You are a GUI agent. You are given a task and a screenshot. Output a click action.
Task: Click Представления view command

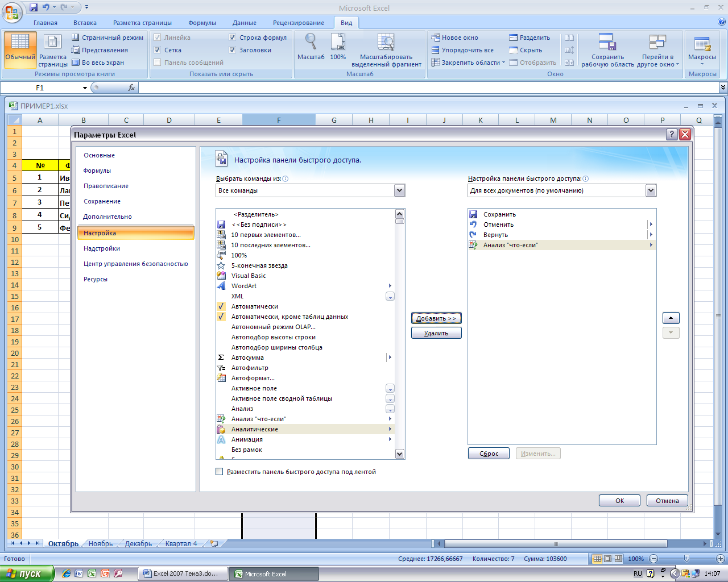pyautogui.click(x=100, y=50)
